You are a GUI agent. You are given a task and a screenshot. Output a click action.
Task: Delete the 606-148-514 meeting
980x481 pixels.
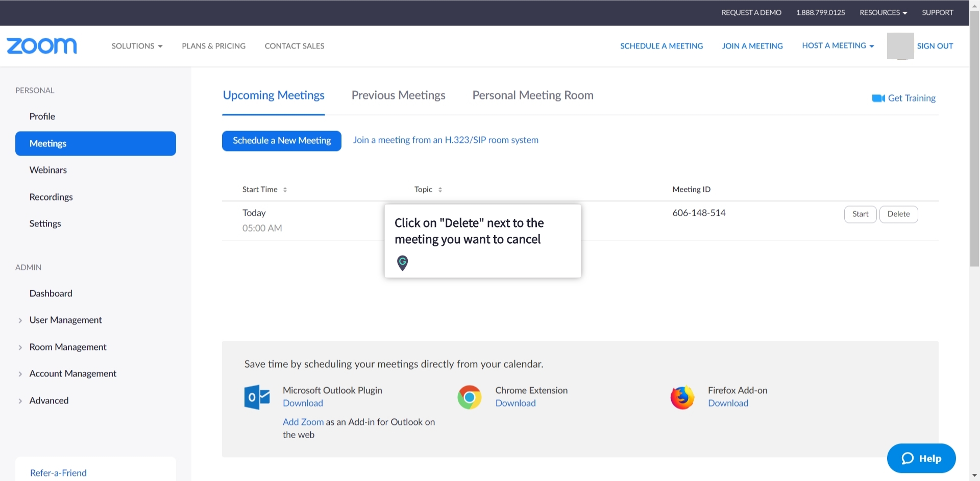(898, 214)
